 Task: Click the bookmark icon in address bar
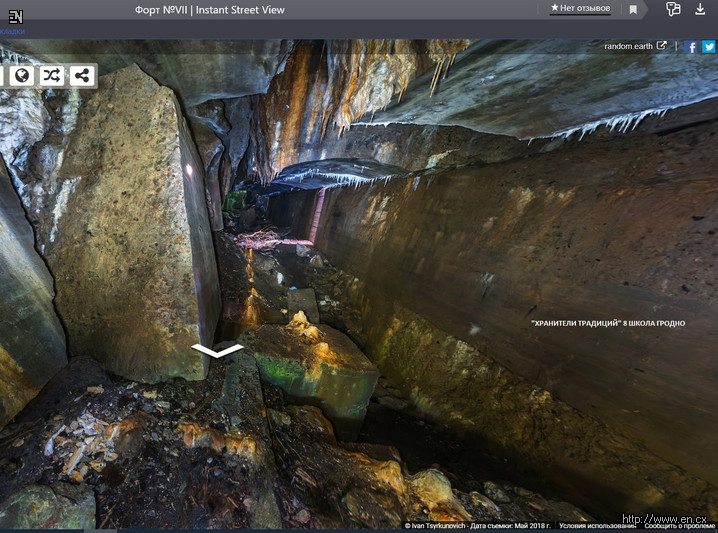click(633, 9)
